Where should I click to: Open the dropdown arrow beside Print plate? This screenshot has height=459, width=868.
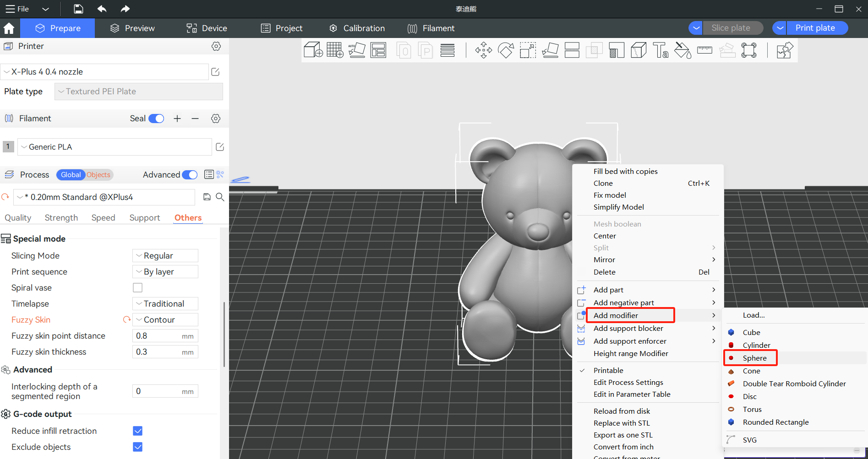pos(780,28)
